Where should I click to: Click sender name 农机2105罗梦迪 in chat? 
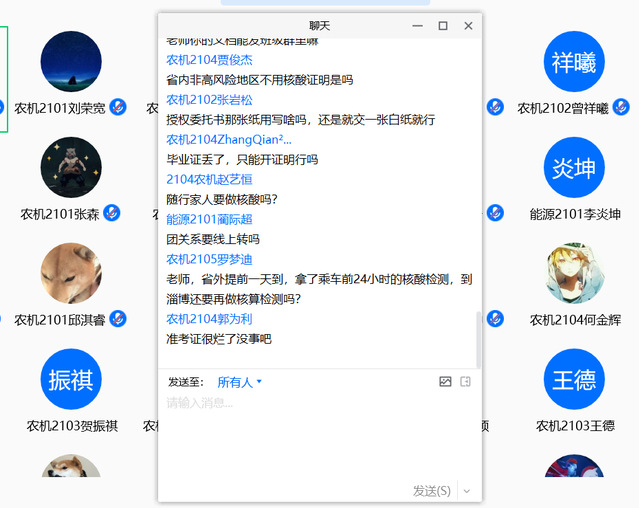tap(209, 260)
